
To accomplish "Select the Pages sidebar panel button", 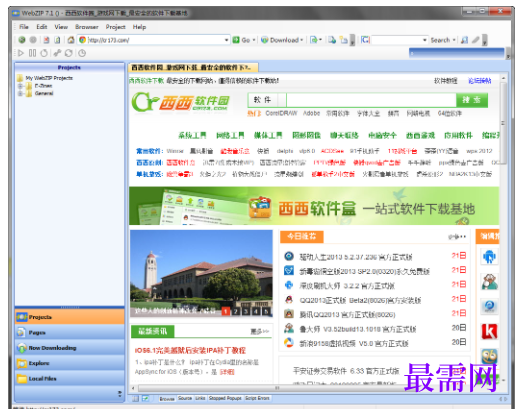I will [x=69, y=332].
